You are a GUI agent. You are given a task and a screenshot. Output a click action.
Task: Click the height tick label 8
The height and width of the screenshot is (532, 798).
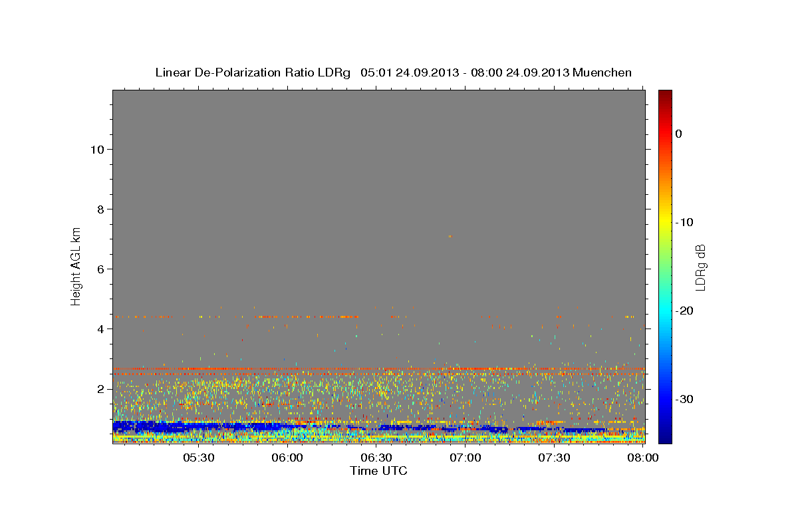click(100, 209)
